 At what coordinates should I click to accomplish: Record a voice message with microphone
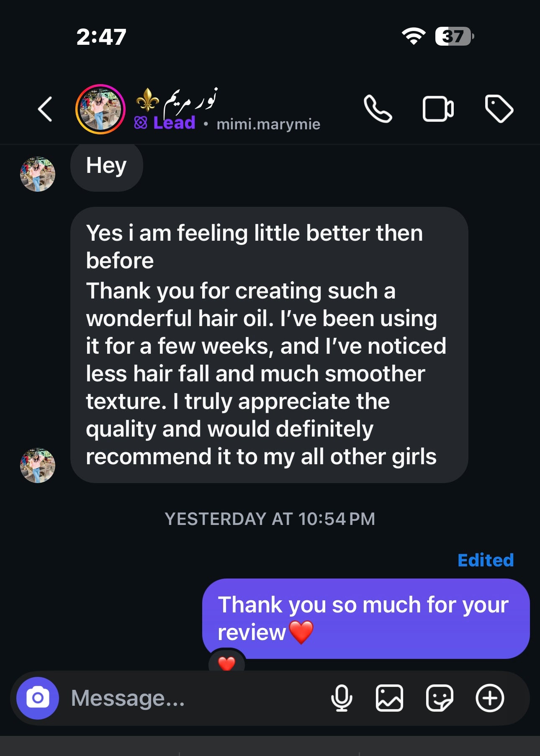tap(342, 698)
